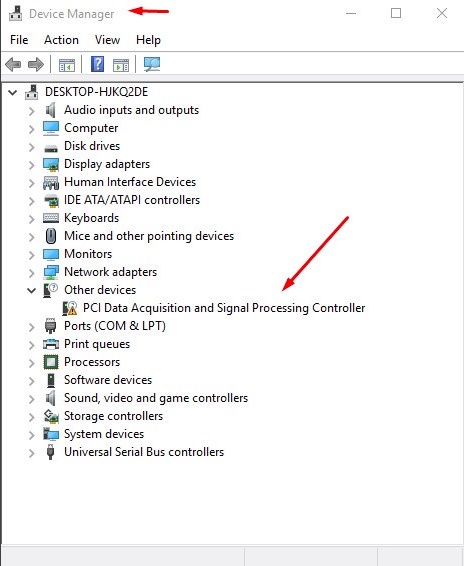
Task: Click the Processors chip icon
Action: tap(51, 362)
